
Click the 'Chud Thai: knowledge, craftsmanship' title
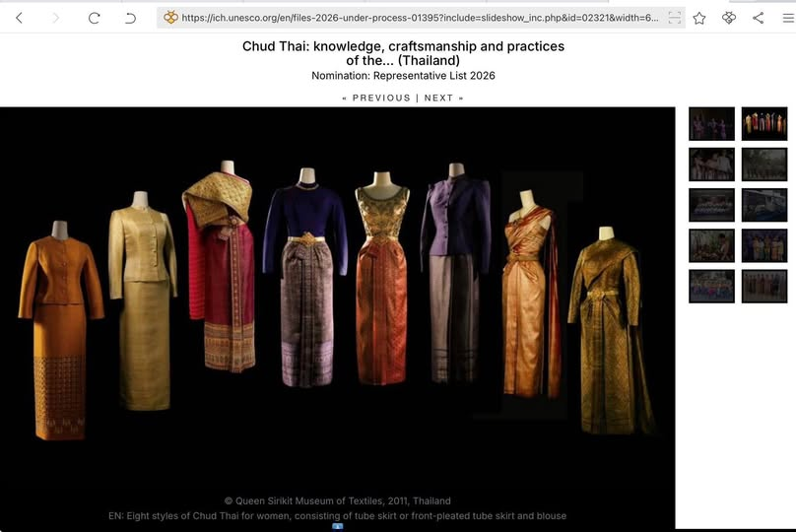click(x=403, y=53)
